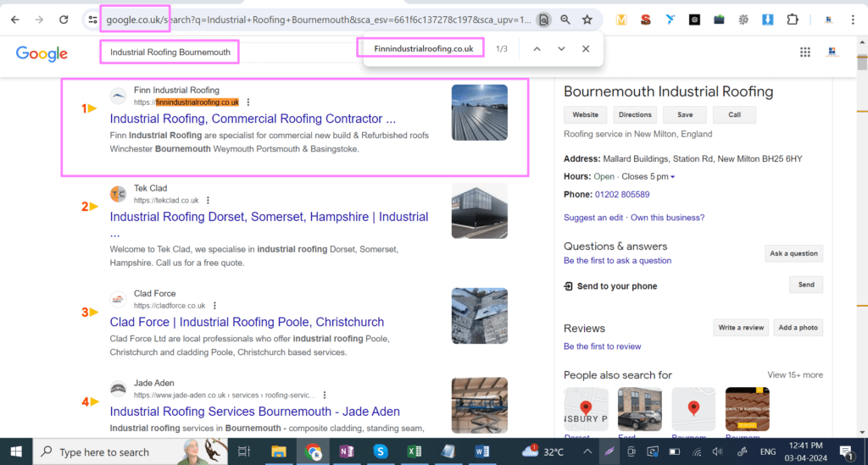
Task: Open Skype from the taskbar
Action: pyautogui.click(x=381, y=451)
